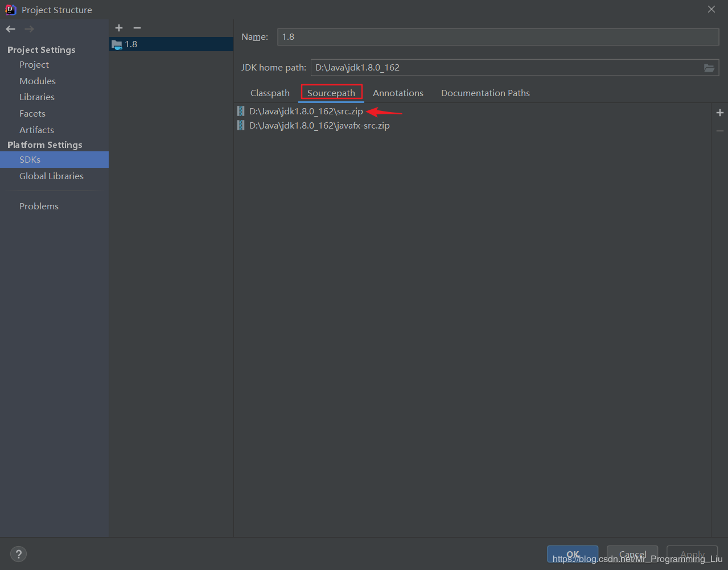Click the Apply button
The height and width of the screenshot is (570, 728).
click(x=692, y=554)
